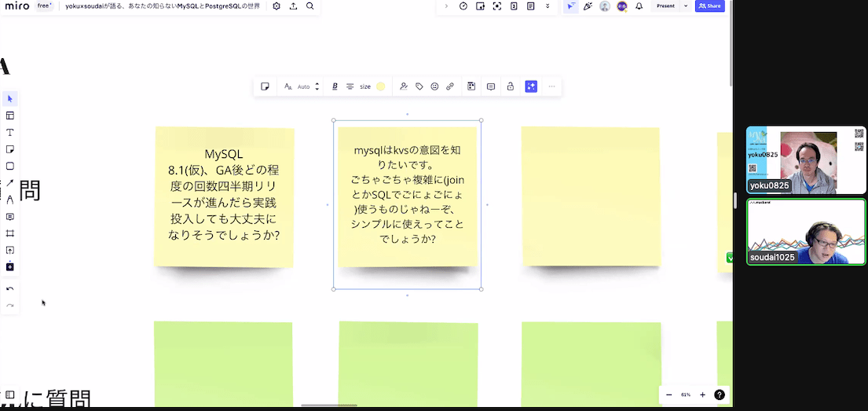Click the Present button
The image size is (868, 411).
tap(665, 6)
